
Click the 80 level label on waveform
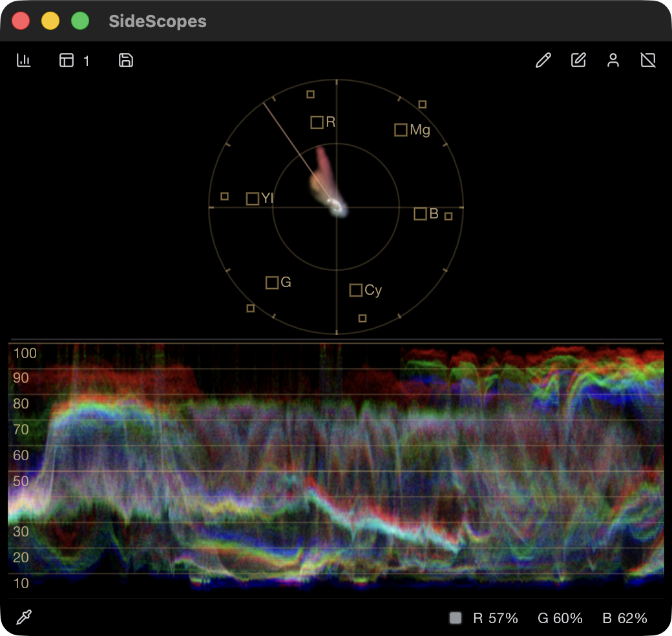[21, 404]
